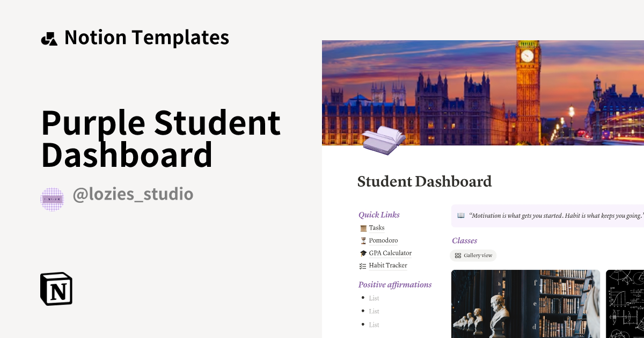Viewport: 644px width, 338px height.
Task: Select the library busts class thumbnail
Action: point(525,304)
